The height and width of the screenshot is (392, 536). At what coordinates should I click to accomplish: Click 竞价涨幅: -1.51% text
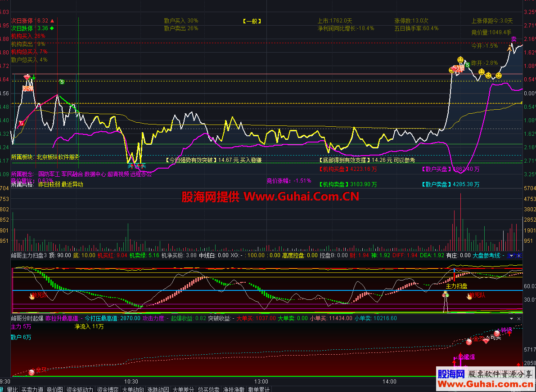[x=289, y=181]
